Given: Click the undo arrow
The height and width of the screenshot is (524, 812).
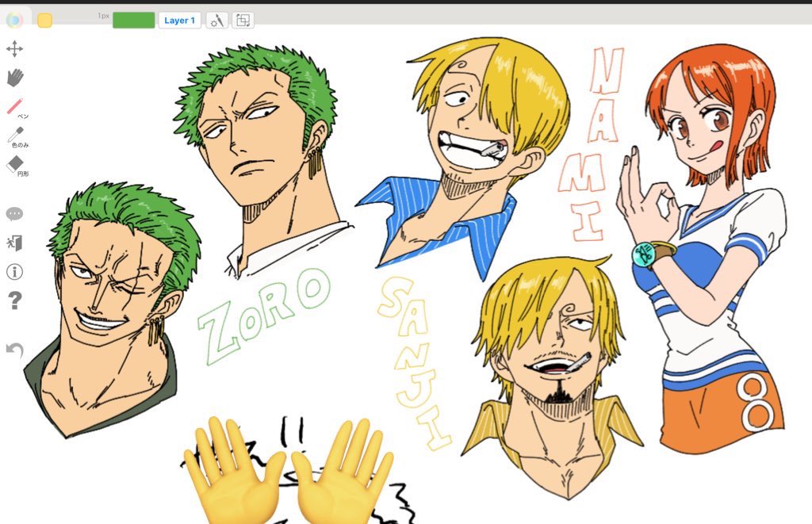Looking at the screenshot, I should [15, 350].
